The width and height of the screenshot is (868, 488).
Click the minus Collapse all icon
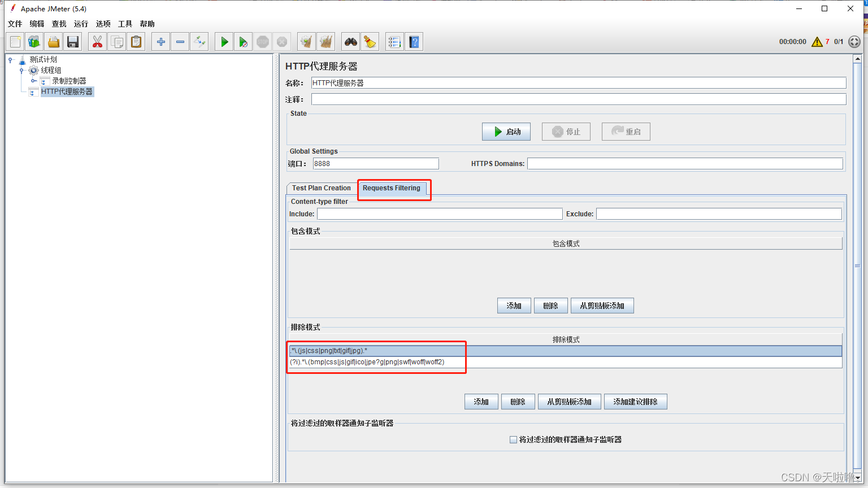[x=180, y=42]
